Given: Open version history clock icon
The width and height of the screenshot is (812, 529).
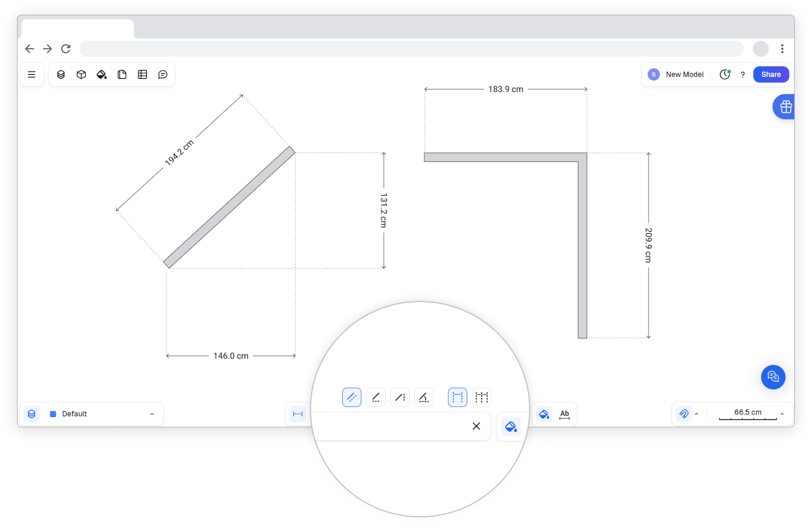Looking at the screenshot, I should [x=724, y=74].
